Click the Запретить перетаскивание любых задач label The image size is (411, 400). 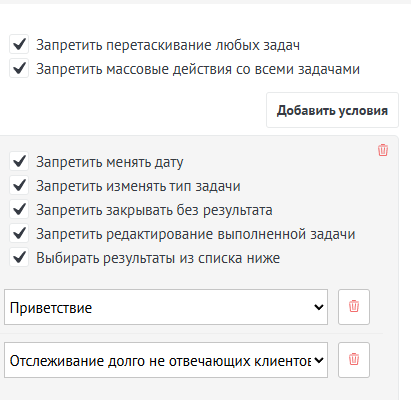[168, 45]
